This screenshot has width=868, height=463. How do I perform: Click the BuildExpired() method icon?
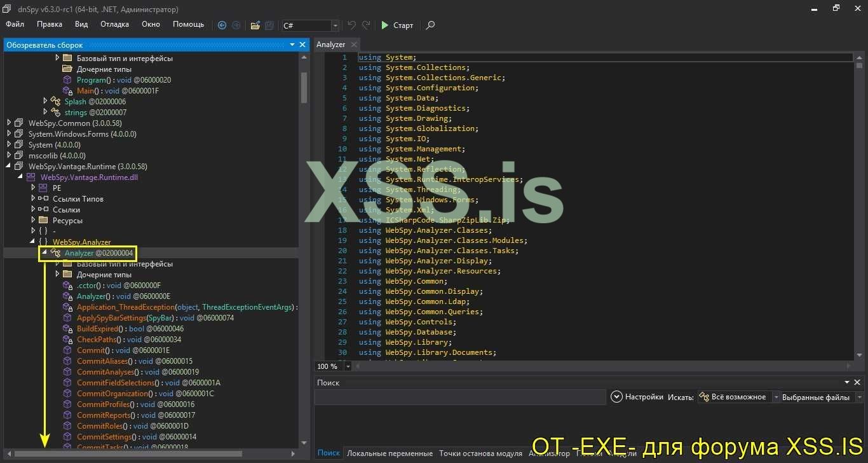point(67,329)
